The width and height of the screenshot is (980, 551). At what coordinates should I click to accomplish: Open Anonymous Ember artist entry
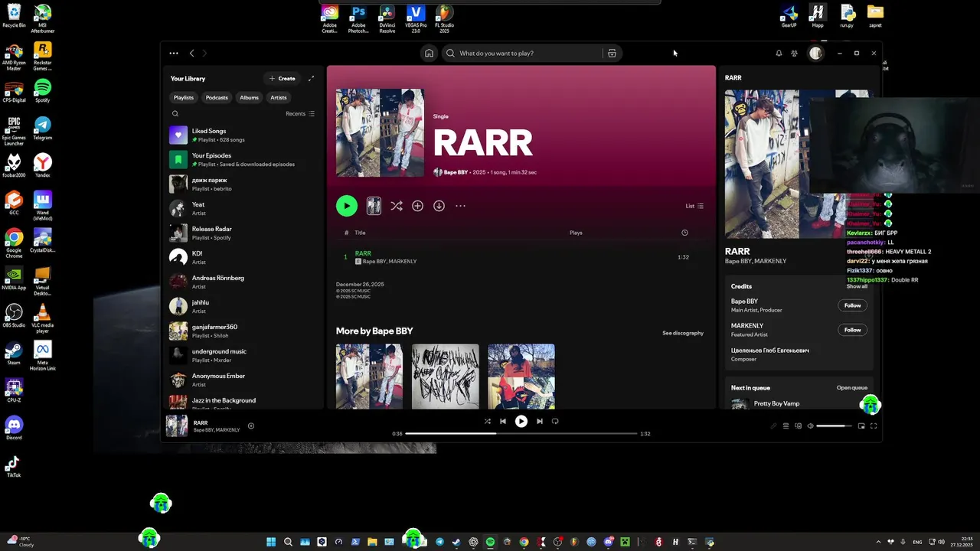tap(243, 380)
